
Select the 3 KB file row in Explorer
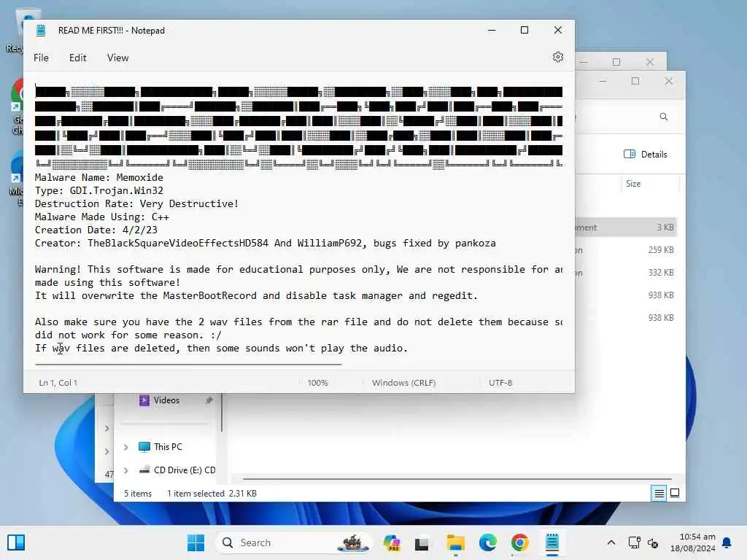tap(626, 227)
